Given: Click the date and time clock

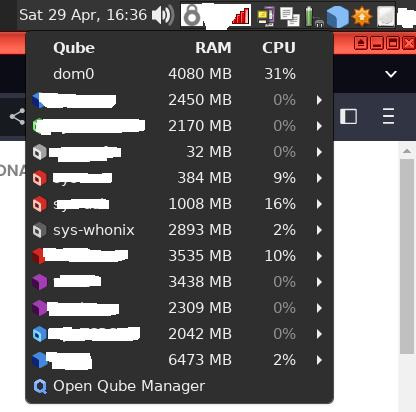Looking at the screenshot, I should [x=83, y=15].
